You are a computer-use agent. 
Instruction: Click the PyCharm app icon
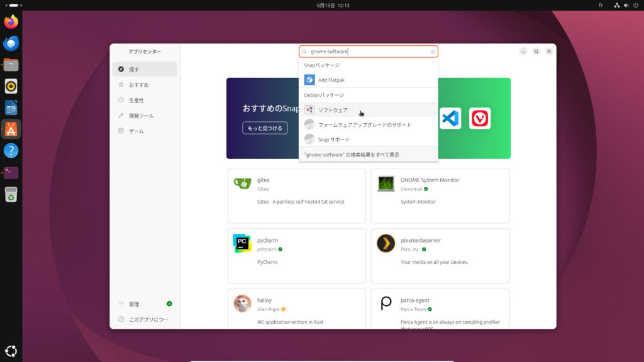242,243
